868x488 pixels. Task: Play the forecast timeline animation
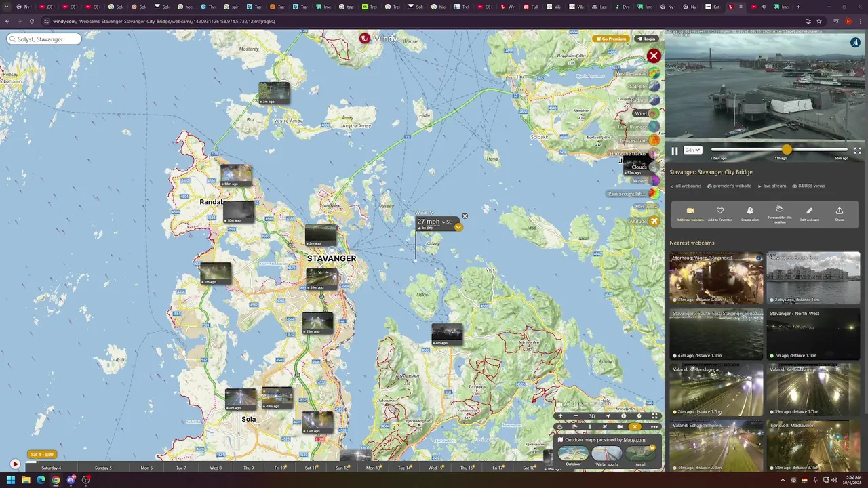click(15, 464)
